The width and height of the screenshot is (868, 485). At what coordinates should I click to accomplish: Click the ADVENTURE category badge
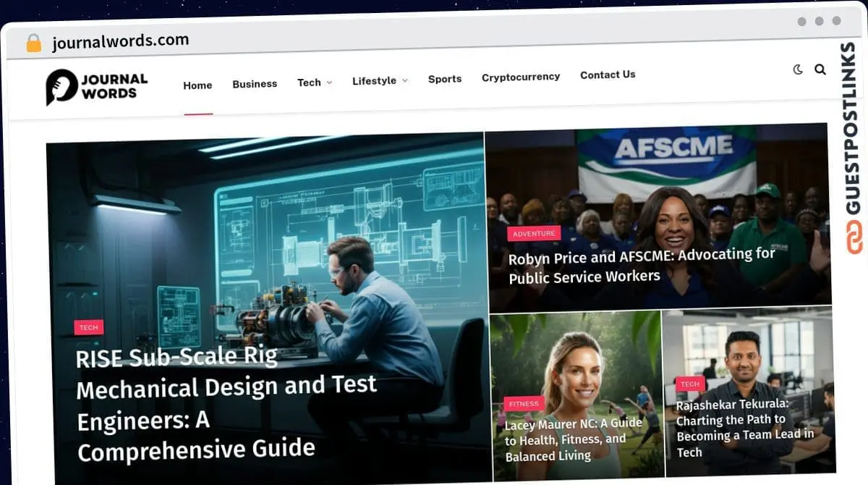click(x=535, y=233)
